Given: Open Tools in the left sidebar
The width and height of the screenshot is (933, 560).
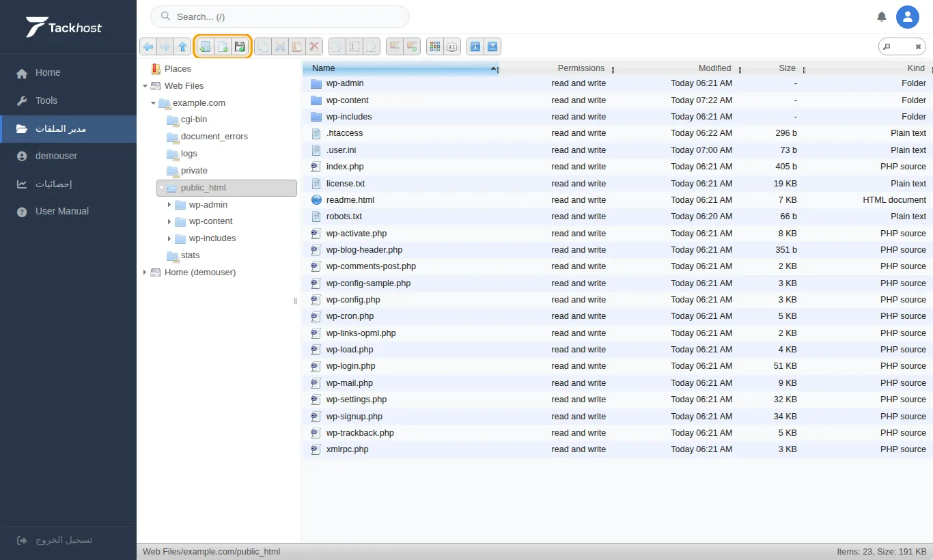Looking at the screenshot, I should click(68, 100).
